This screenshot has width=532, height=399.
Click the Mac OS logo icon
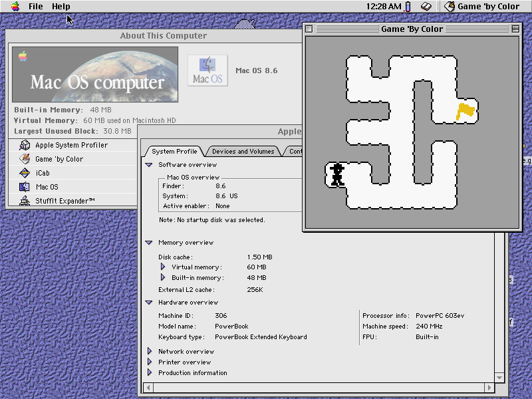[207, 70]
